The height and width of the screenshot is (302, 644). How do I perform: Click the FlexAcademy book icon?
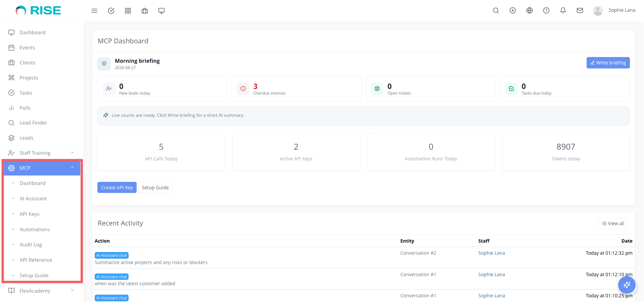point(11,291)
